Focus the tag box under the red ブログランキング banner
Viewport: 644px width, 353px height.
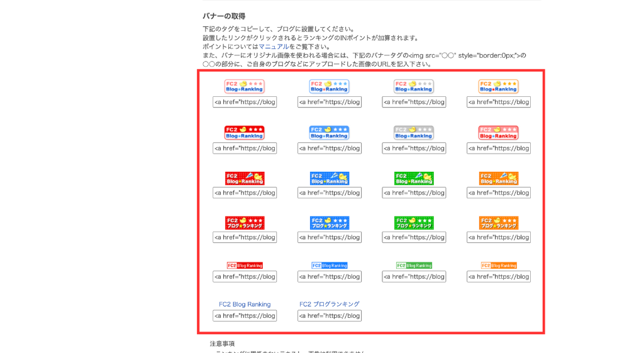coord(245,237)
